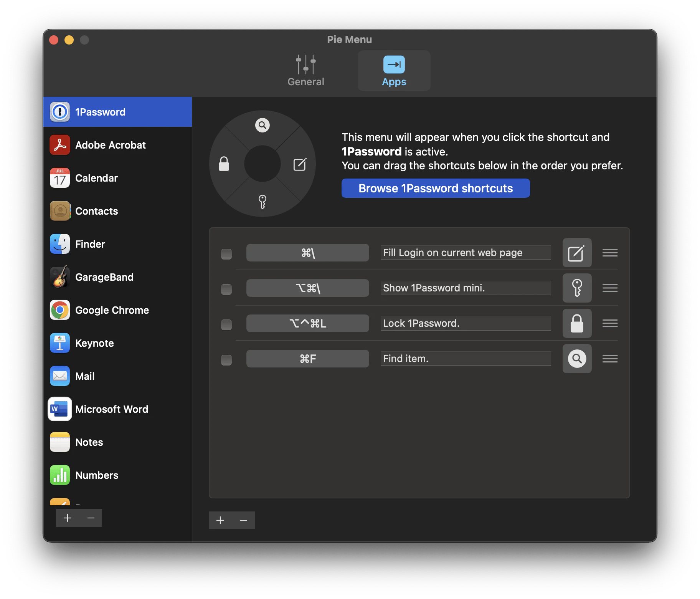
Task: Click the magnifier icon button for Find item
Action: coord(576,359)
